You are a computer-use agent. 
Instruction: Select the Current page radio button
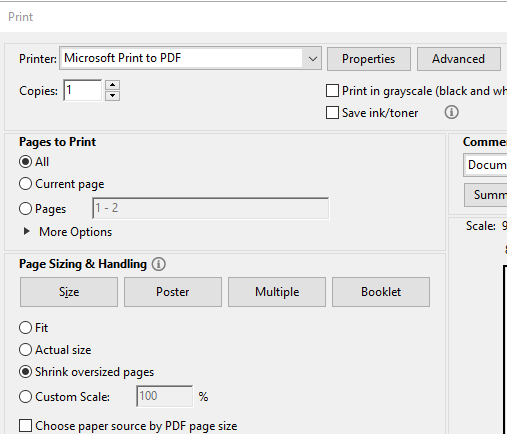click(26, 184)
